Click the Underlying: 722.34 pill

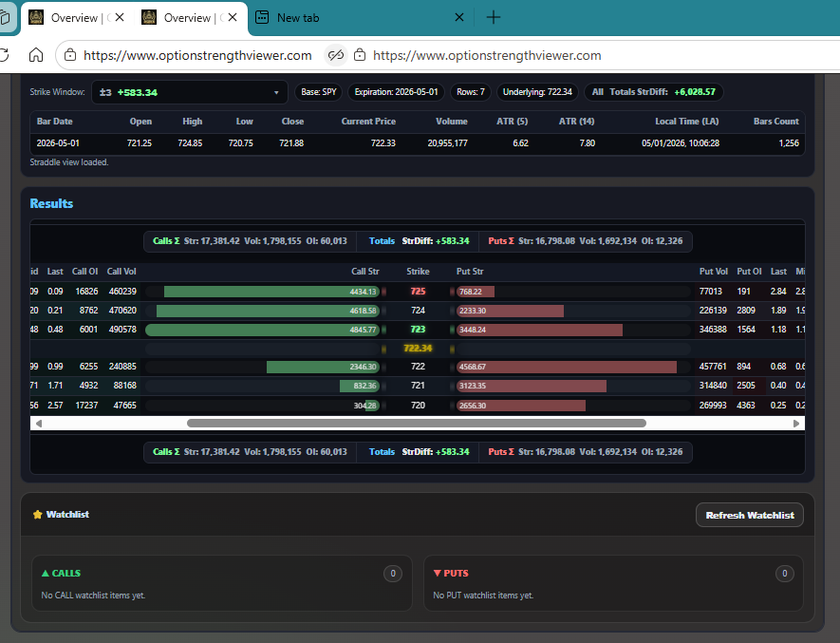(537, 92)
